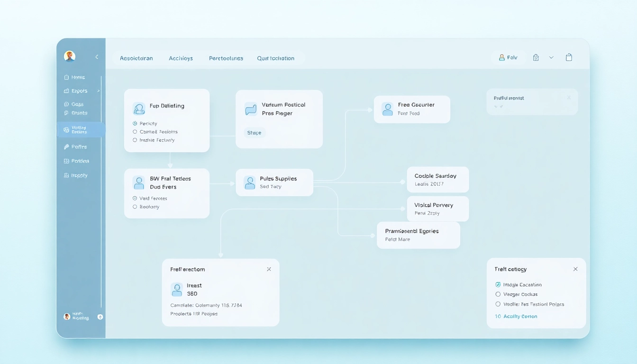Close the Prefiul mrentat panel
This screenshot has width=637, height=364.
coord(569,98)
